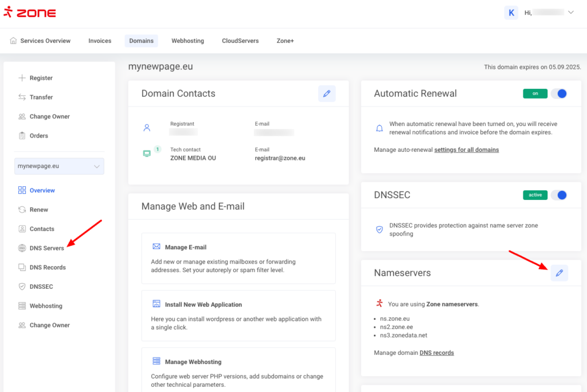Select DNS Records in the sidebar
This screenshot has width=587, height=392.
[48, 267]
